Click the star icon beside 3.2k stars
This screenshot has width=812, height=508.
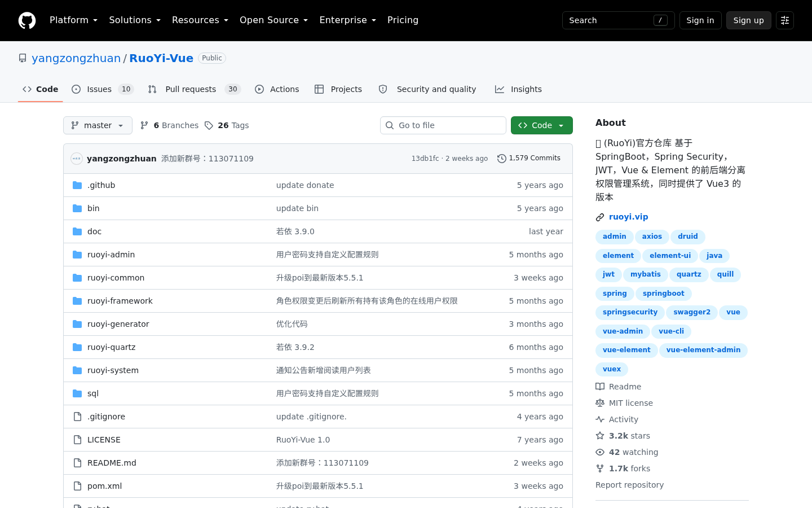600,436
